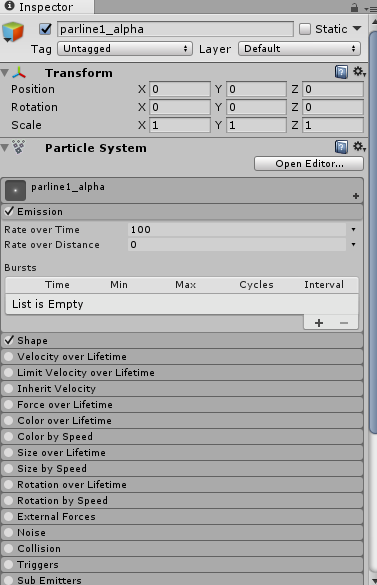
Task: Click the Bursts 'Time' column header
Action: point(57,285)
